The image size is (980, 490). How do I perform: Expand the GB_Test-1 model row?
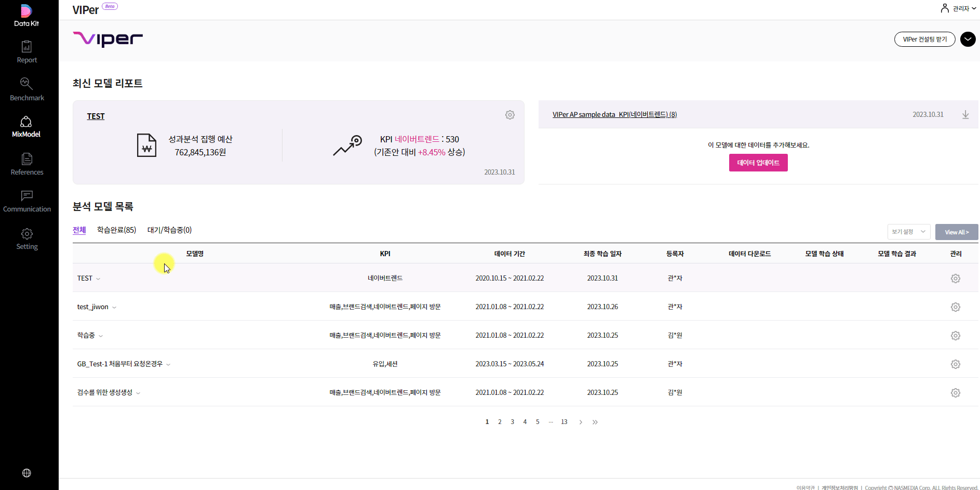tap(168, 365)
